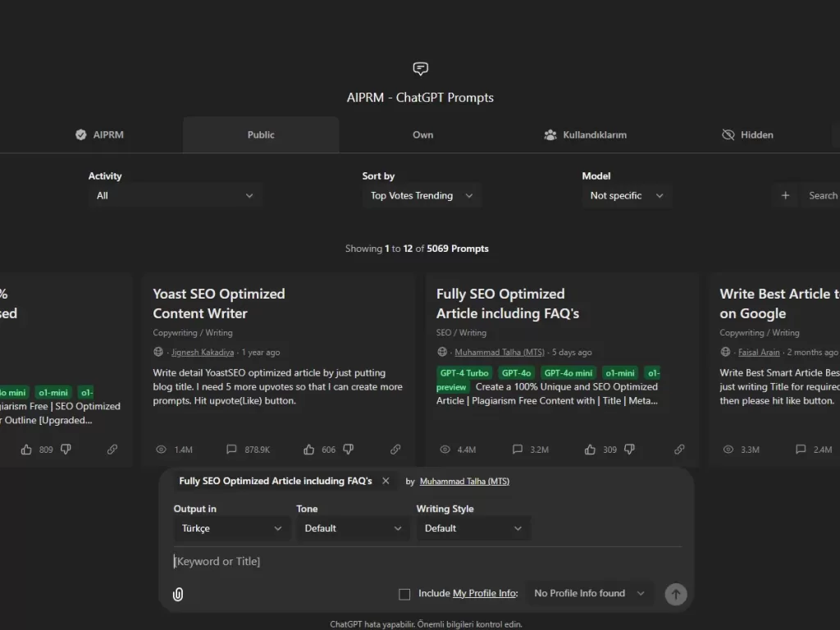Screen dimensions: 840x630
Task: Open the Tone Default dropdown
Action: click(x=353, y=528)
